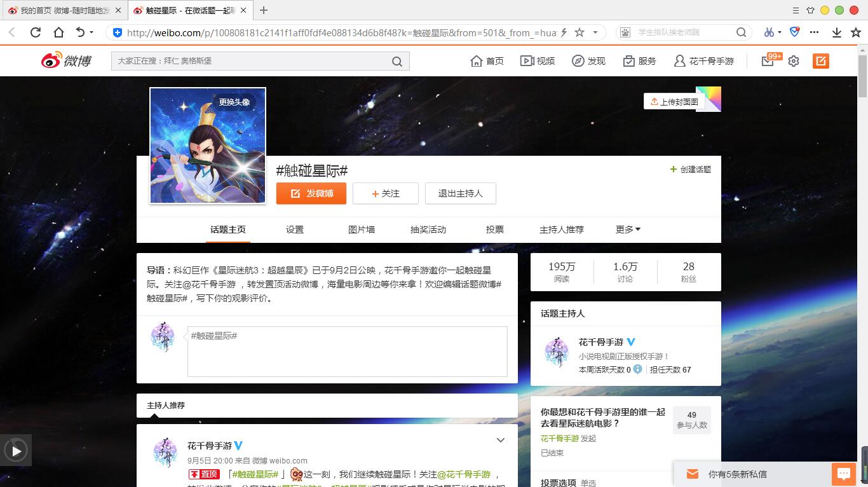
Task: Open 服务 in Weibo navbar
Action: pyautogui.click(x=639, y=61)
